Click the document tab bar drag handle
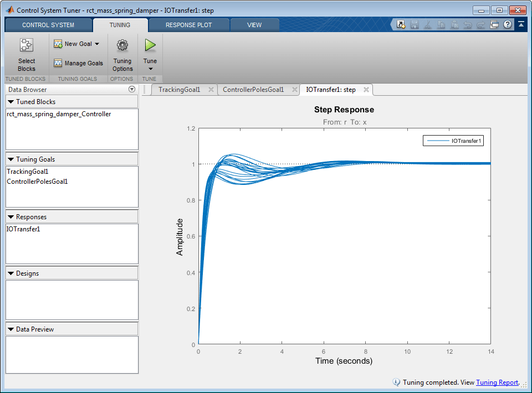Image resolution: width=532 pixels, height=393 pixels. [145, 90]
